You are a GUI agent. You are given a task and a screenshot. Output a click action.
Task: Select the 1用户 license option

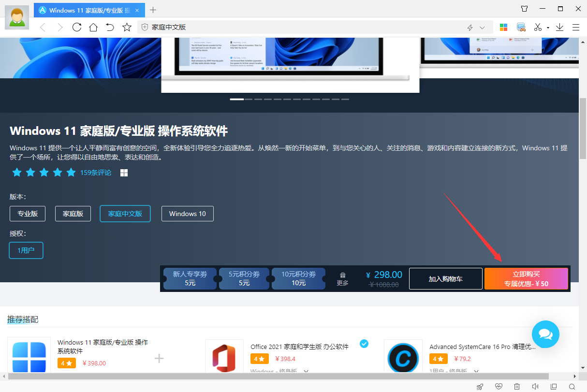[x=26, y=250]
